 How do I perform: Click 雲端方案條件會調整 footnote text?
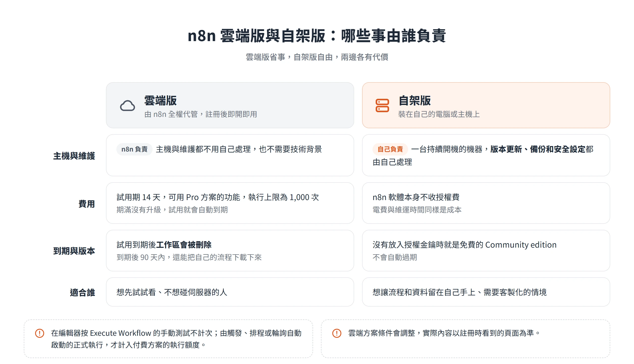click(444, 333)
